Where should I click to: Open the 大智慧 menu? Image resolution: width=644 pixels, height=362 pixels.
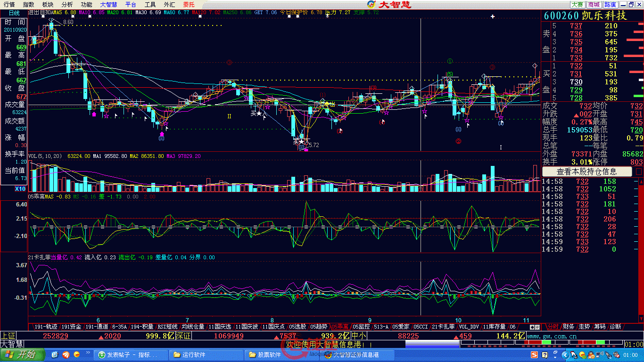click(x=108, y=4)
